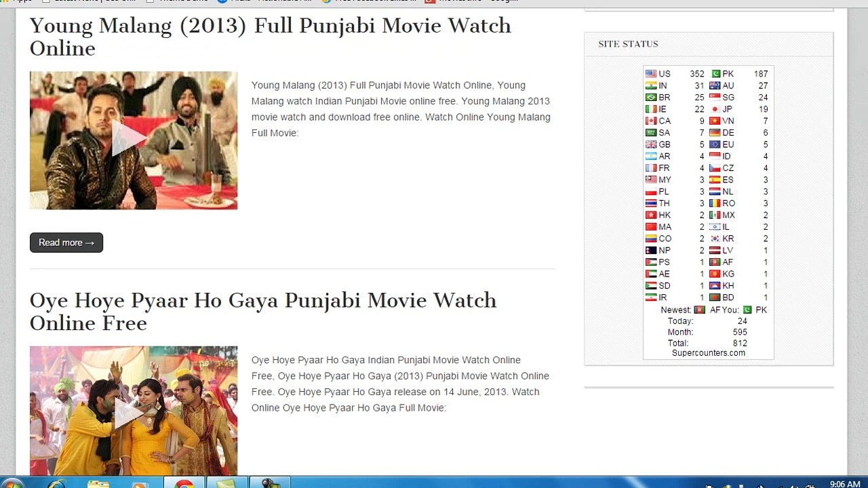Screen dimensions: 868x488
Task: Click the Pakistan flag in the You row
Action: (x=747, y=310)
